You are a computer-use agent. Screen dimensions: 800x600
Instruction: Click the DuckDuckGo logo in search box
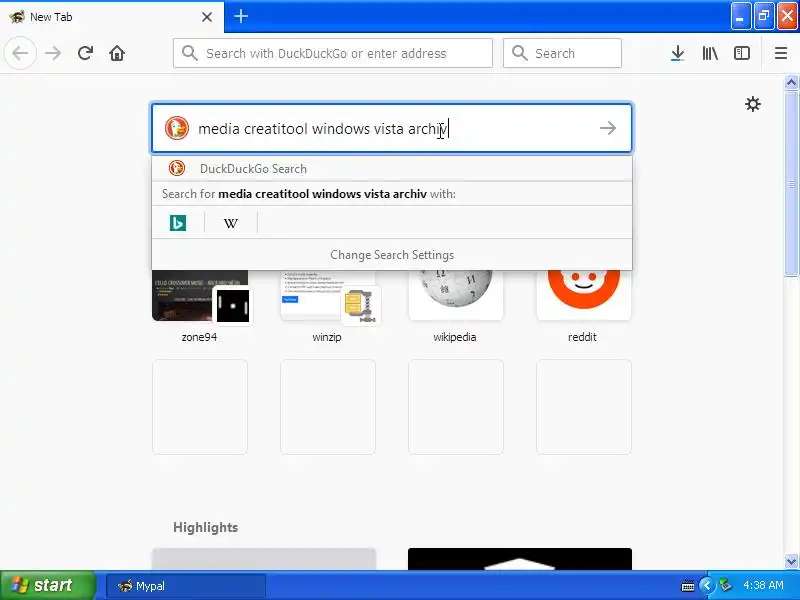click(x=177, y=128)
